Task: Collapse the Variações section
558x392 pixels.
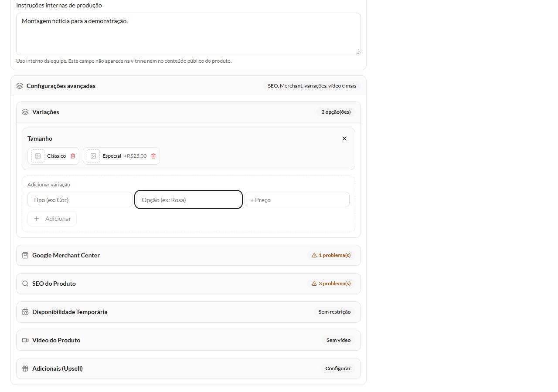Action: pyautogui.click(x=188, y=112)
